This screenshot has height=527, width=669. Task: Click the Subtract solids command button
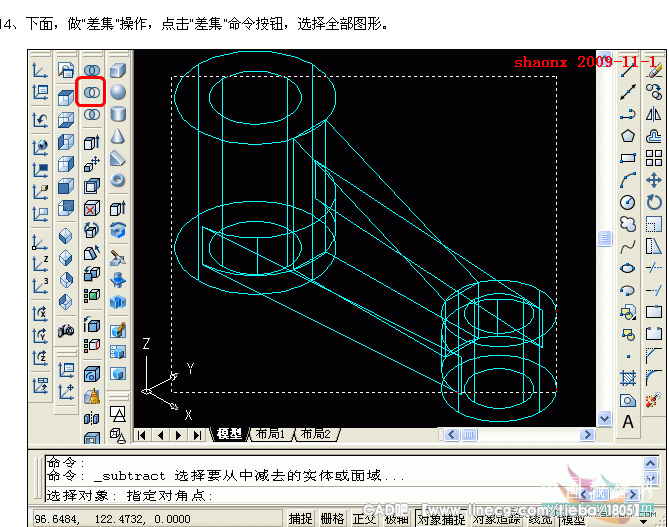[91, 92]
